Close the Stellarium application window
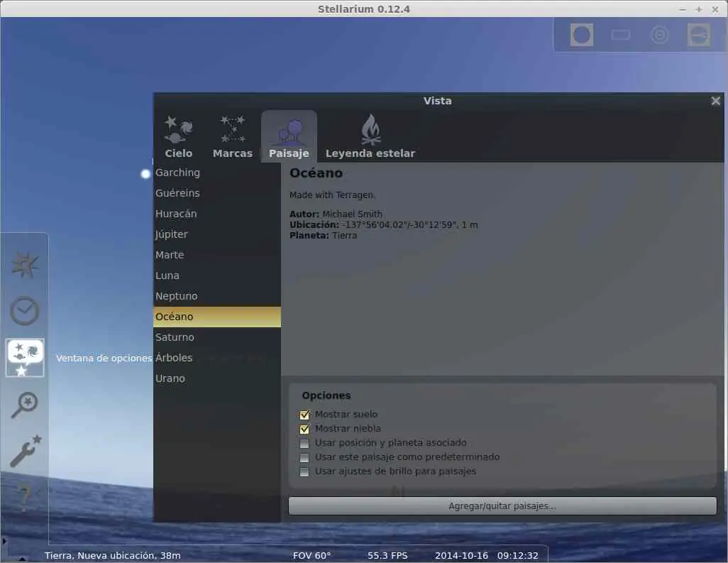The height and width of the screenshot is (563, 728). point(715,9)
